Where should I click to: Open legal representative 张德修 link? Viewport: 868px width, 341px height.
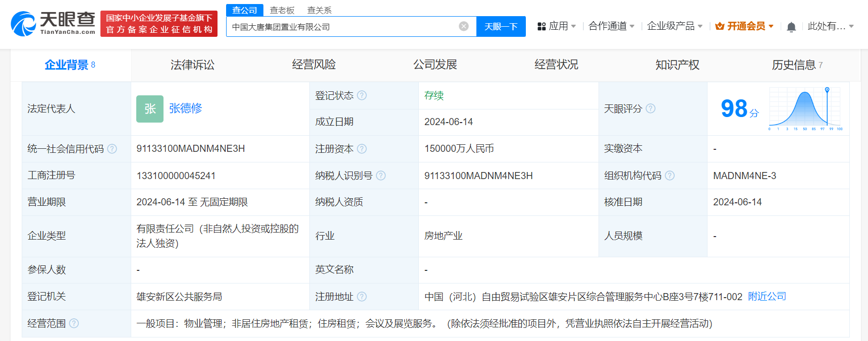coord(185,108)
